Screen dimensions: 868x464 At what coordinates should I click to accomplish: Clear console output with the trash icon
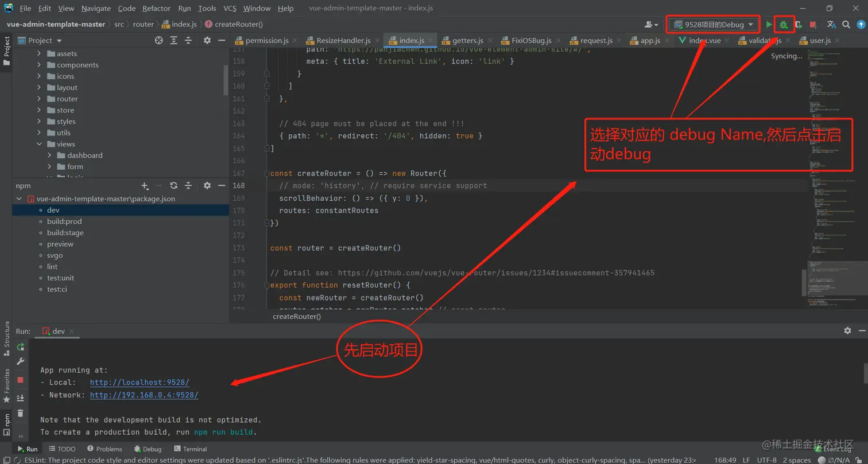(20, 413)
